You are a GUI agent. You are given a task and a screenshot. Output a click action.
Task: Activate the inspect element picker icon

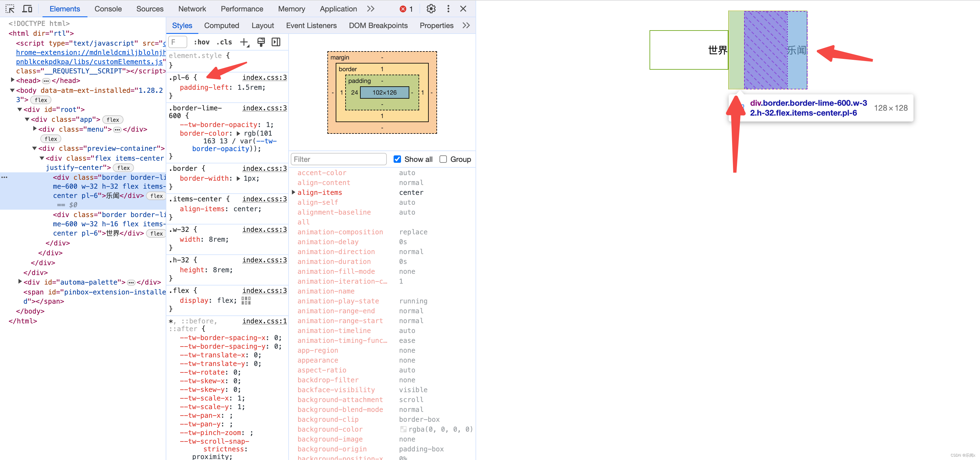10,9
